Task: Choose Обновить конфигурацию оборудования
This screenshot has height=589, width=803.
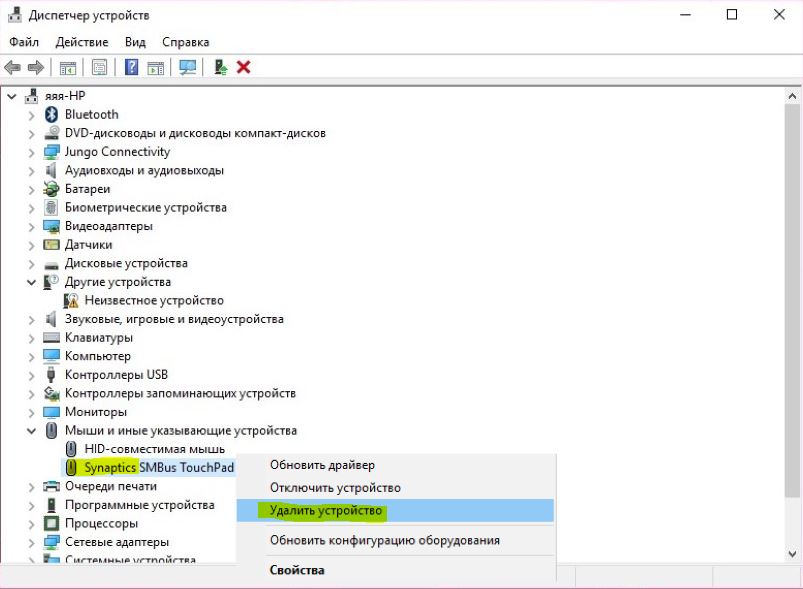Action: tap(395, 540)
